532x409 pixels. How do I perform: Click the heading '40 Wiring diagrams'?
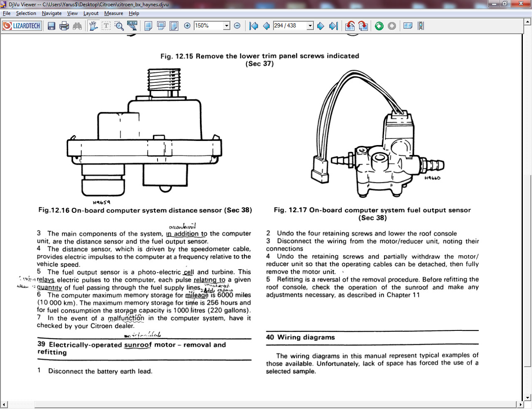[300, 337]
